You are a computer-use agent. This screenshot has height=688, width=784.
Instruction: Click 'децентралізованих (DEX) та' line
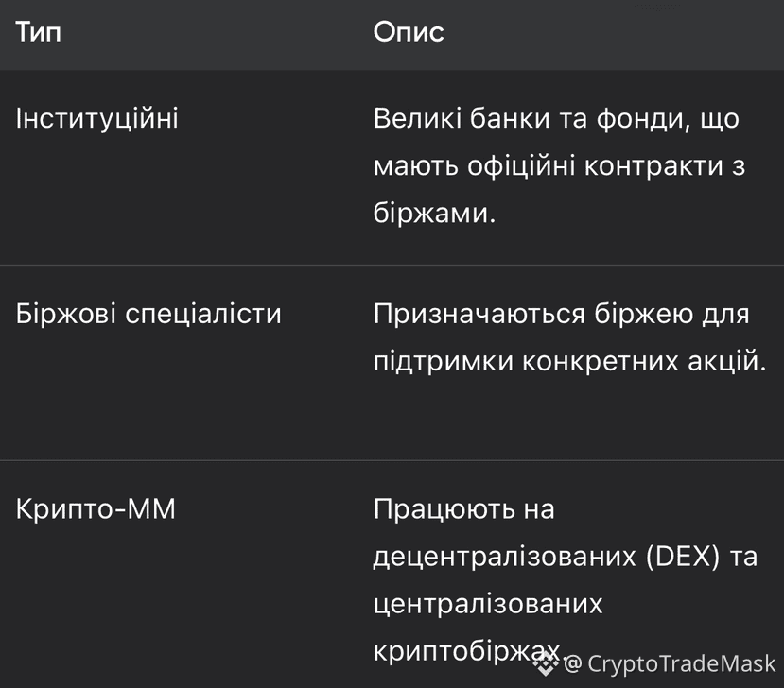566,556
